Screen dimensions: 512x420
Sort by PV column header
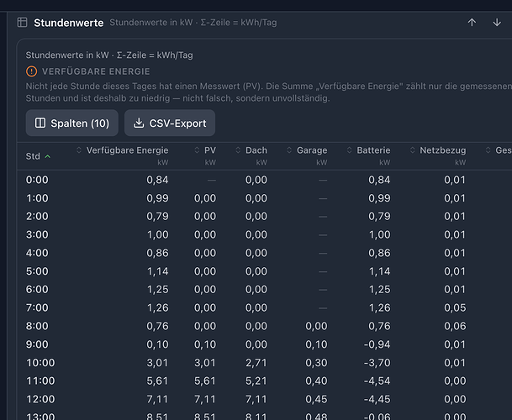(205, 150)
